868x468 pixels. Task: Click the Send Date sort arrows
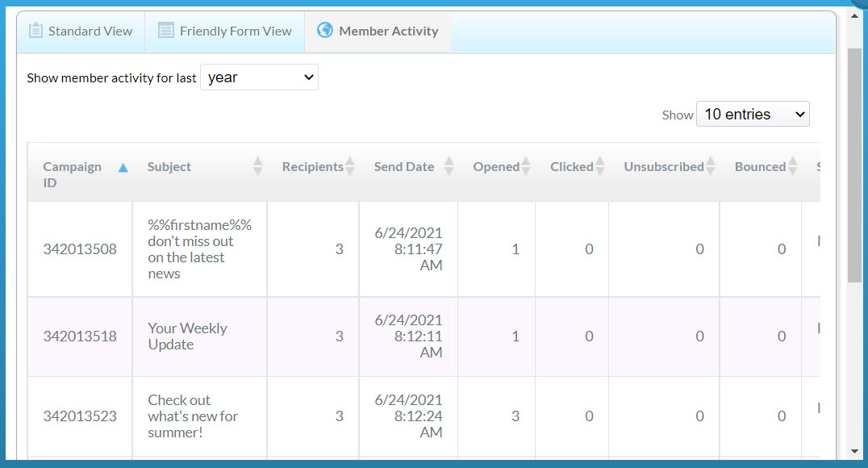tap(449, 167)
